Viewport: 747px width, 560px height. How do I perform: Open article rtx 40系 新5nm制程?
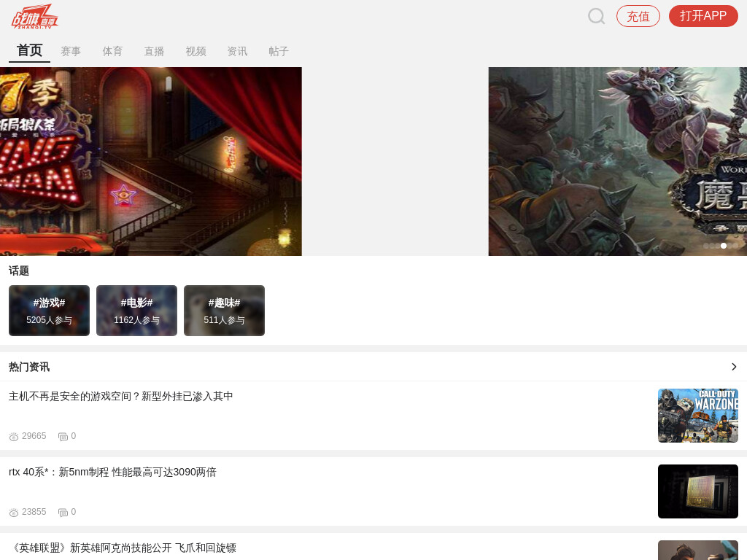pyautogui.click(x=112, y=472)
